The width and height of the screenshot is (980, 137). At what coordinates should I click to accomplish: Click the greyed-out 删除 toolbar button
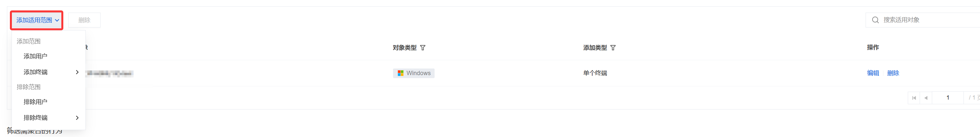coord(84,20)
